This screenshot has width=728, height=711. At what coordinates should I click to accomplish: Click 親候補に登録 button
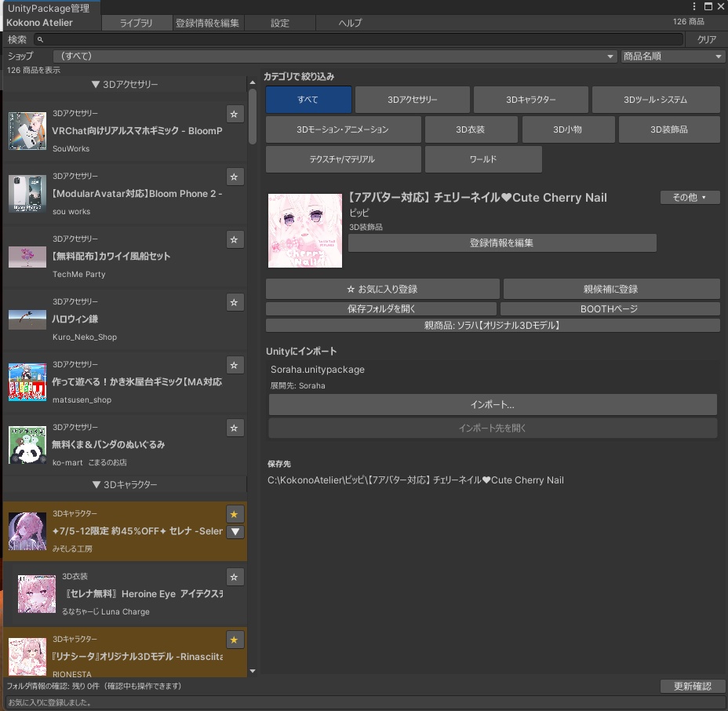click(x=611, y=289)
